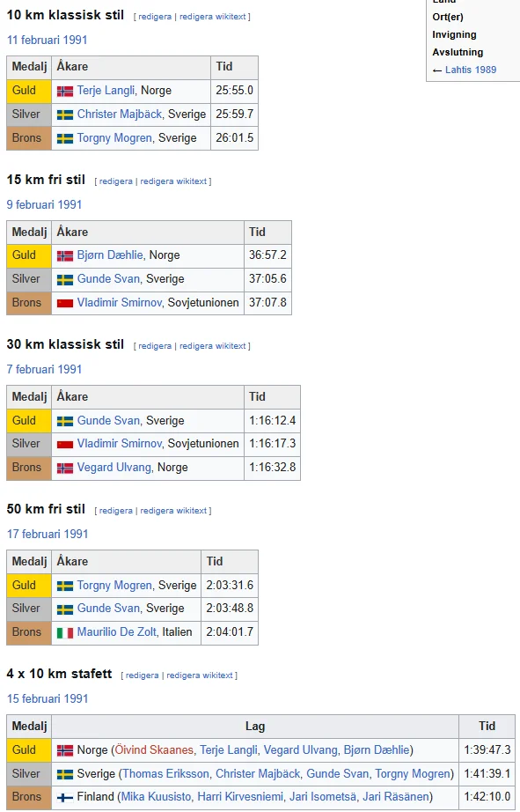Image resolution: width=520 pixels, height=812 pixels.
Task: Click the time 1:16:12.4 cell
Action: point(272,420)
